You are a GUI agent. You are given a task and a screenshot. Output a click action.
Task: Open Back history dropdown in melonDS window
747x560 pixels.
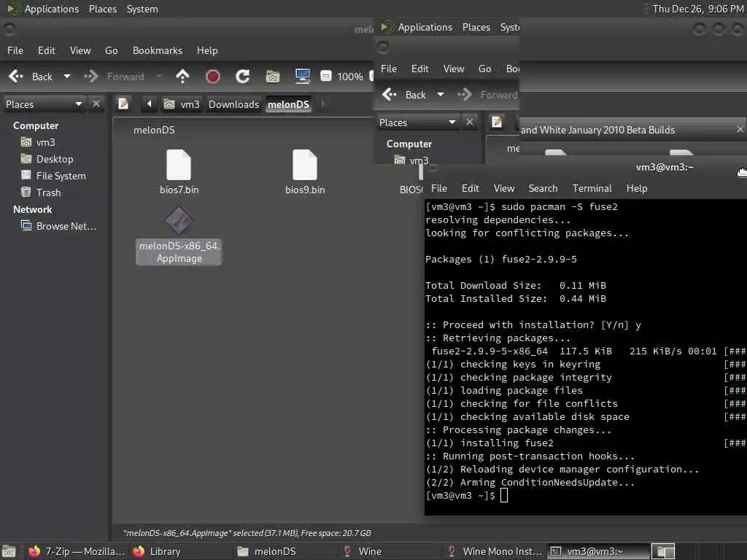point(67,76)
